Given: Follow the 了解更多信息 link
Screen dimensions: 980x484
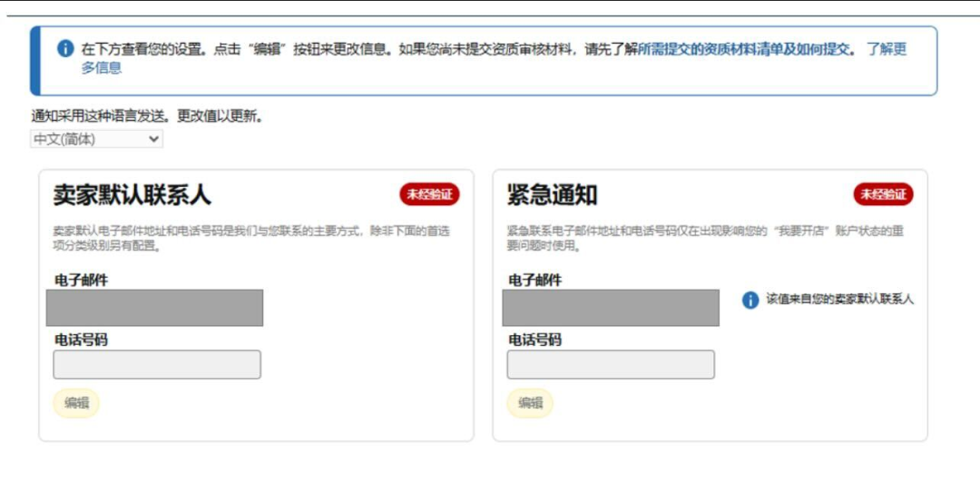Looking at the screenshot, I should click(885, 50).
